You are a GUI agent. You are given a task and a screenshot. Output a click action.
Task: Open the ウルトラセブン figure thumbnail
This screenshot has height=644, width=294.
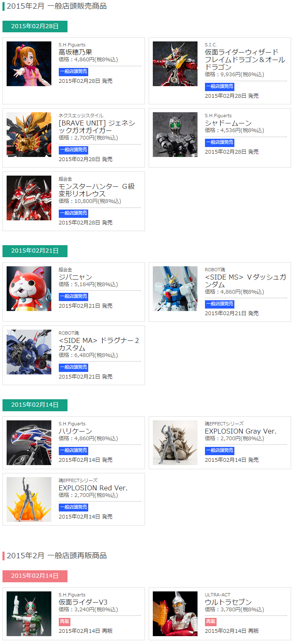[x=175, y=614]
